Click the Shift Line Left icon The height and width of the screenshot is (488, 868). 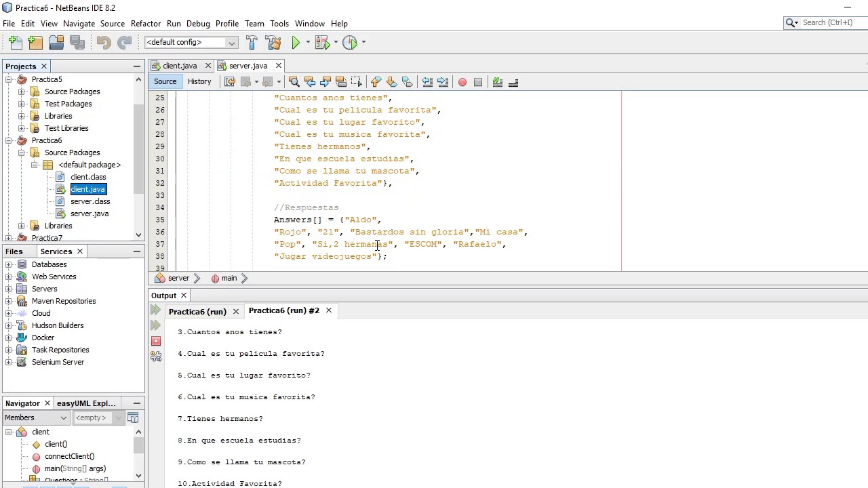point(427,82)
